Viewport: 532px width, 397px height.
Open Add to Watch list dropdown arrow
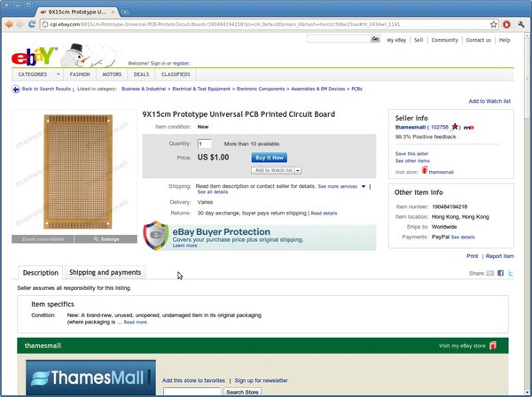pyautogui.click(x=298, y=170)
